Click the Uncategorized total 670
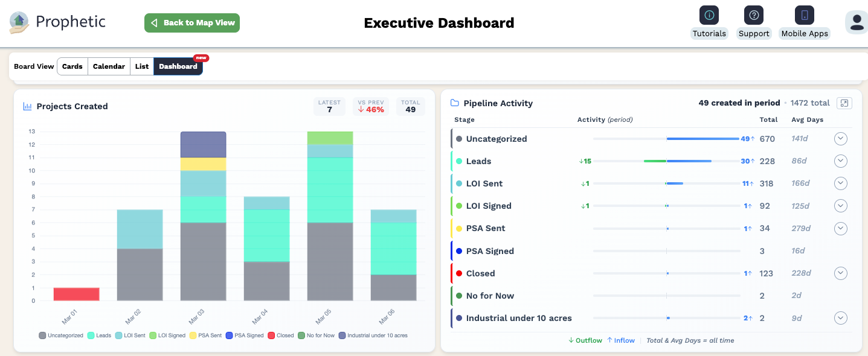 pyautogui.click(x=767, y=139)
